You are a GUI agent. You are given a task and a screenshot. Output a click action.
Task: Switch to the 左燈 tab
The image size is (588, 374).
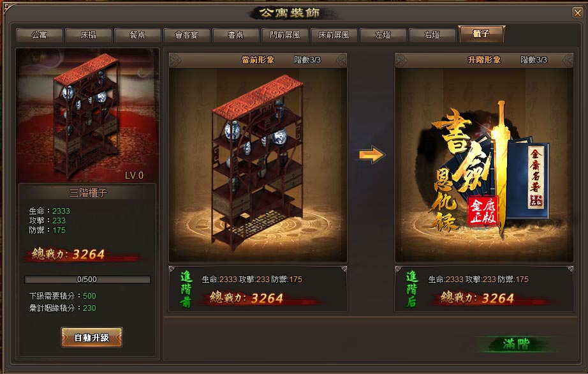click(x=383, y=35)
